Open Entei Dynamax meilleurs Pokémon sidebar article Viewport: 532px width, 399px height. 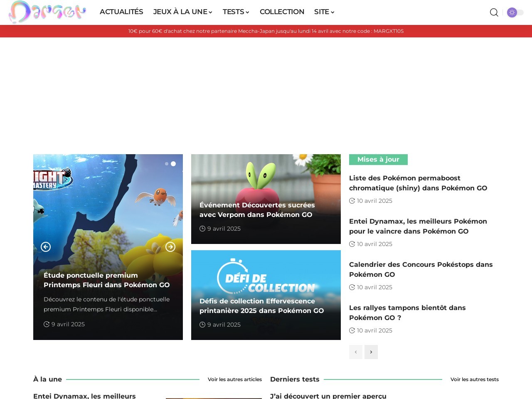click(418, 226)
